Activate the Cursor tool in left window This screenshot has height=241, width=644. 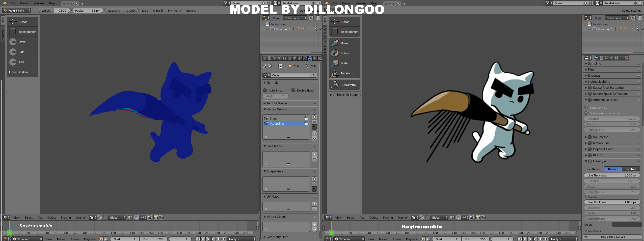tap(22, 22)
